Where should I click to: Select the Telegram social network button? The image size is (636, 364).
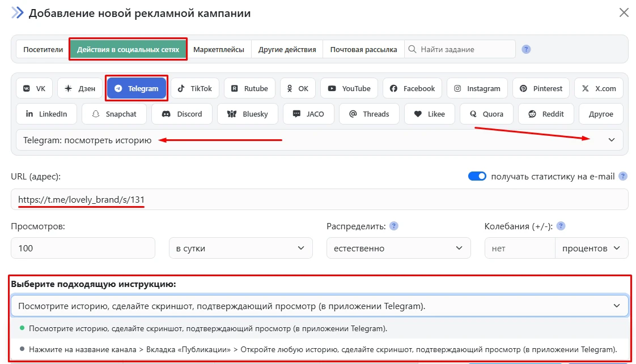(137, 88)
